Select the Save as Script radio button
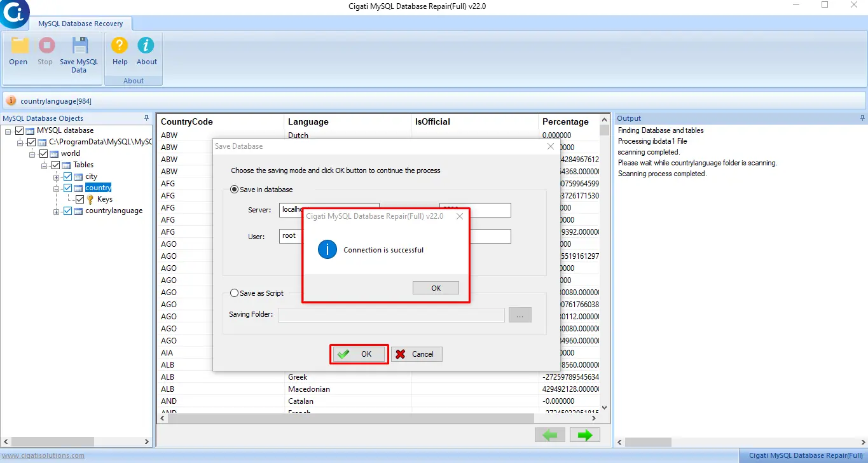Image resolution: width=868 pixels, height=463 pixels. pyautogui.click(x=234, y=293)
